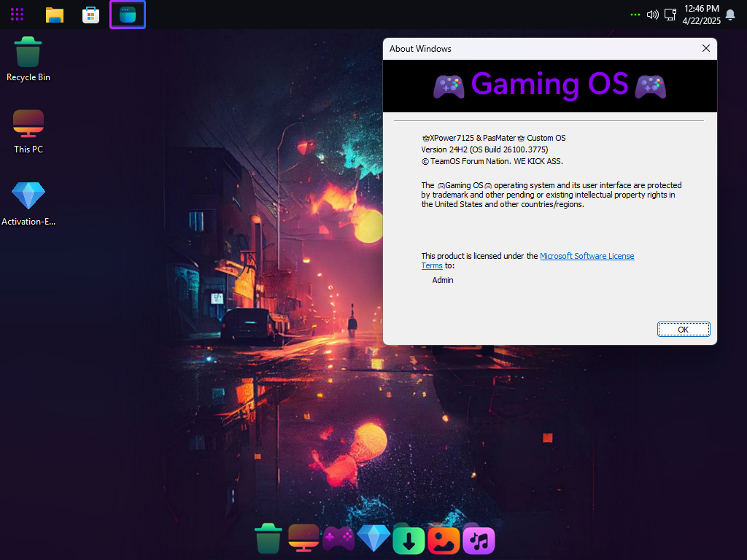Viewport: 747px width, 560px height.
Task: Open the monitor icon in the dock
Action: (303, 538)
